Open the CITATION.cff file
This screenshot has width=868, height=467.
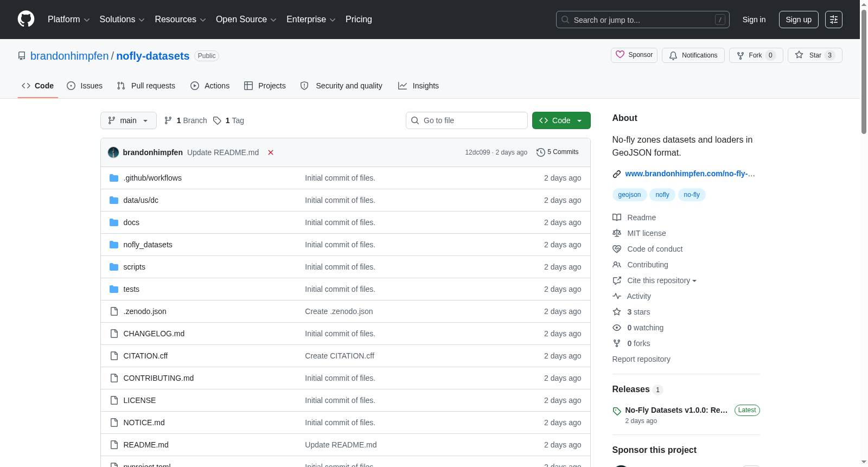click(x=145, y=356)
